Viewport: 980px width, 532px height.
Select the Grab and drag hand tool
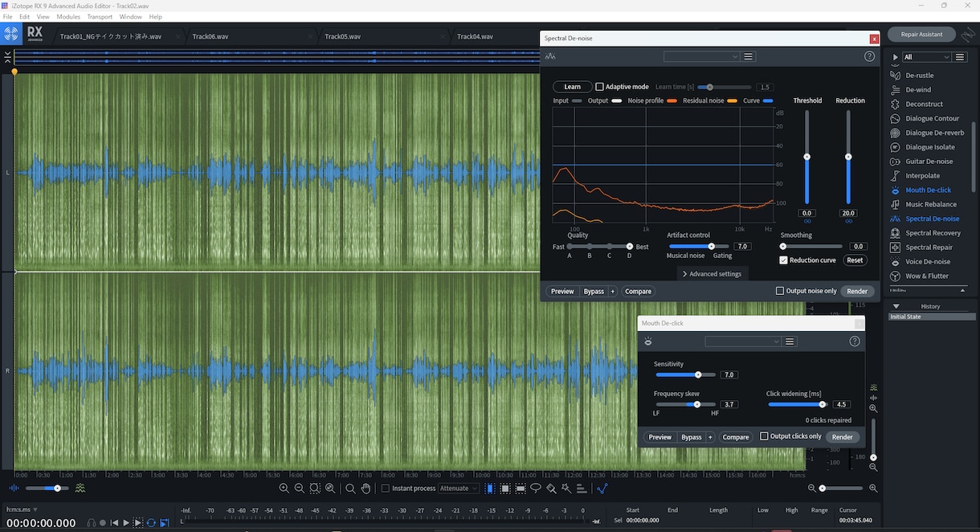(365, 489)
